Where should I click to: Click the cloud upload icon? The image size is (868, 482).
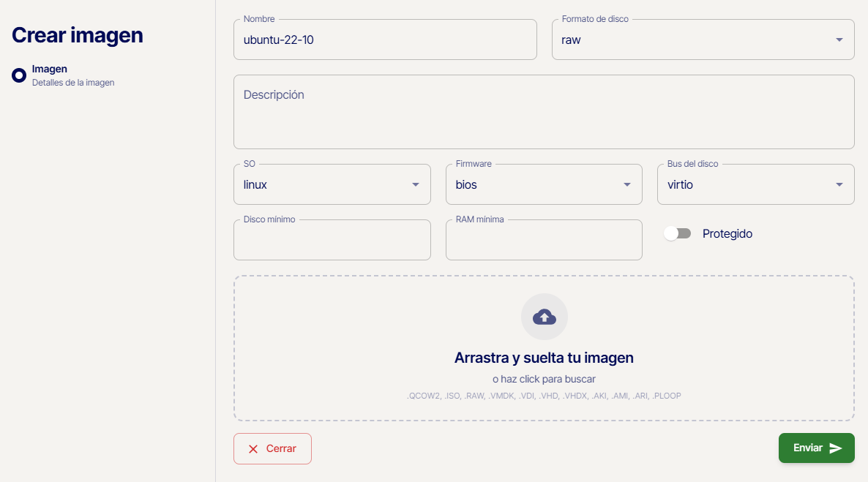[x=544, y=316]
